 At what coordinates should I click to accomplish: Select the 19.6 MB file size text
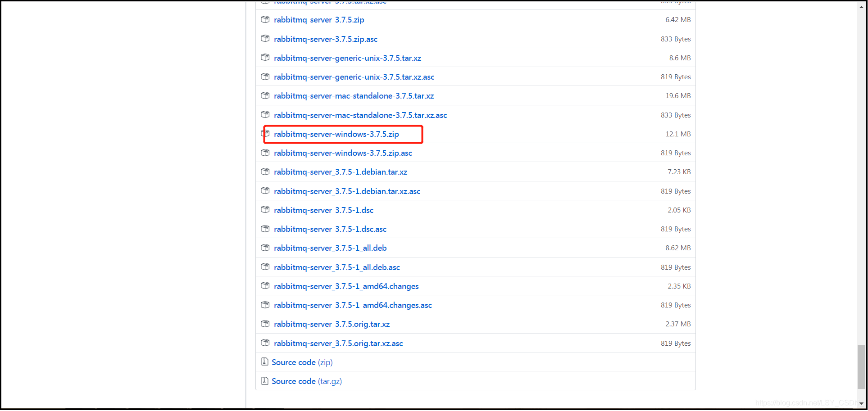tap(678, 96)
